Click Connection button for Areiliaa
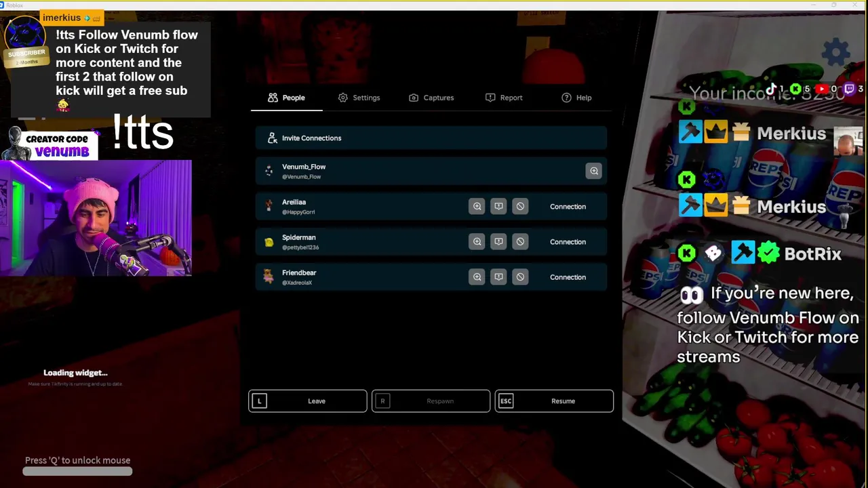868x488 pixels. click(568, 207)
